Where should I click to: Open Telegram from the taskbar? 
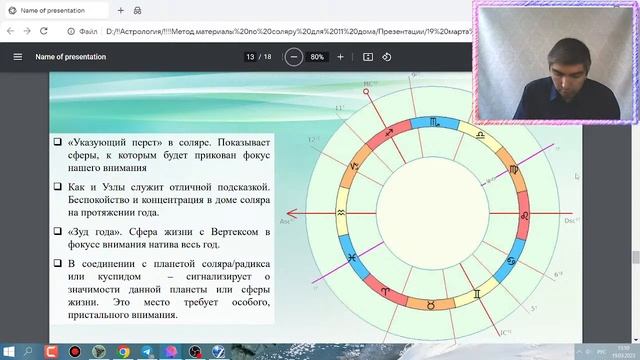click(147, 351)
